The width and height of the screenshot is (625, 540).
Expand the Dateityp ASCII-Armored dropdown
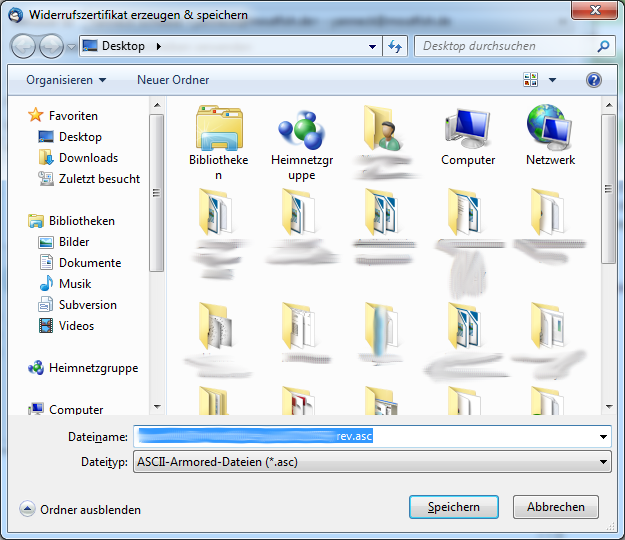[602, 462]
